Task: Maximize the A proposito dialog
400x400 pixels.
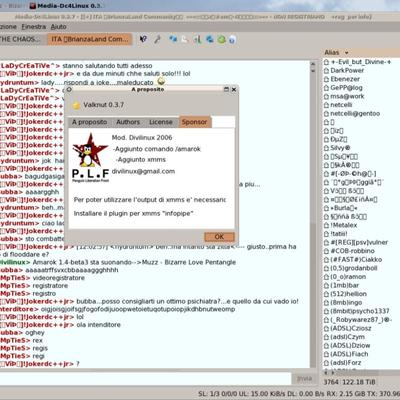Action: 226,89
